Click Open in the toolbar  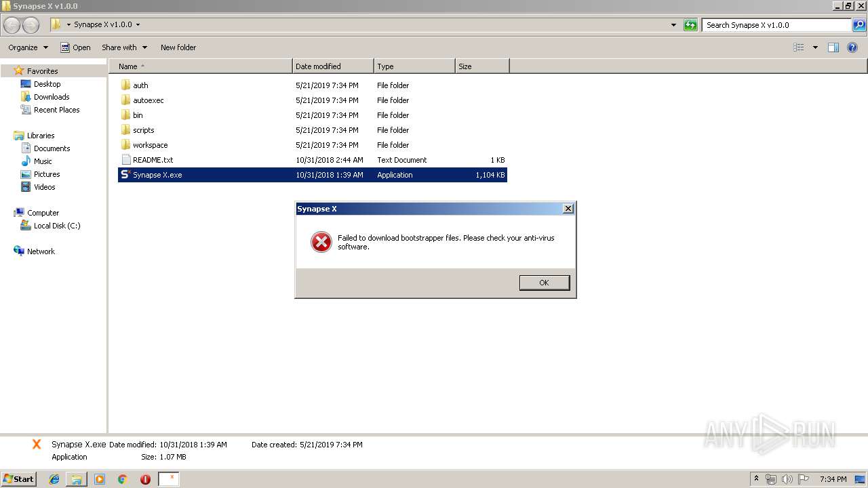click(x=75, y=47)
